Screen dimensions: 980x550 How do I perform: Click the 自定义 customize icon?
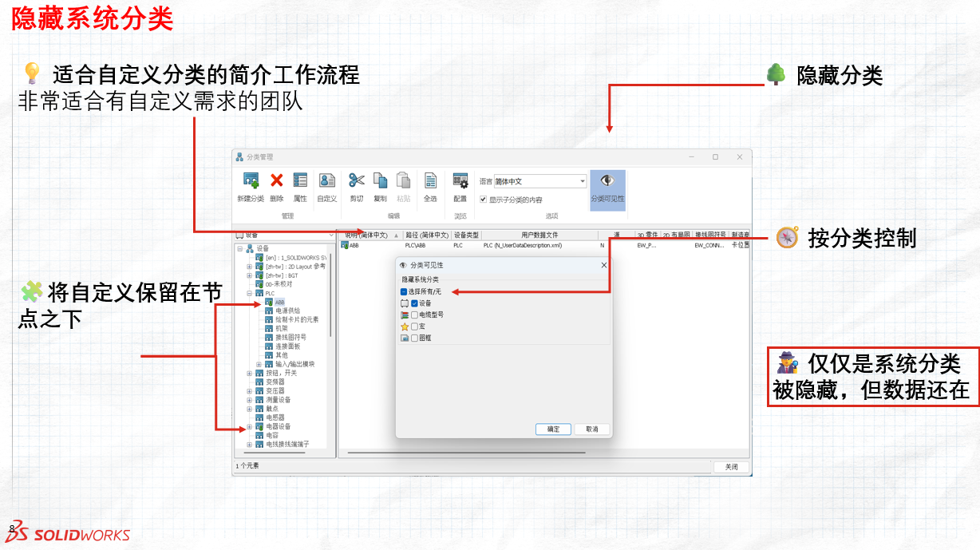pyautogui.click(x=327, y=181)
